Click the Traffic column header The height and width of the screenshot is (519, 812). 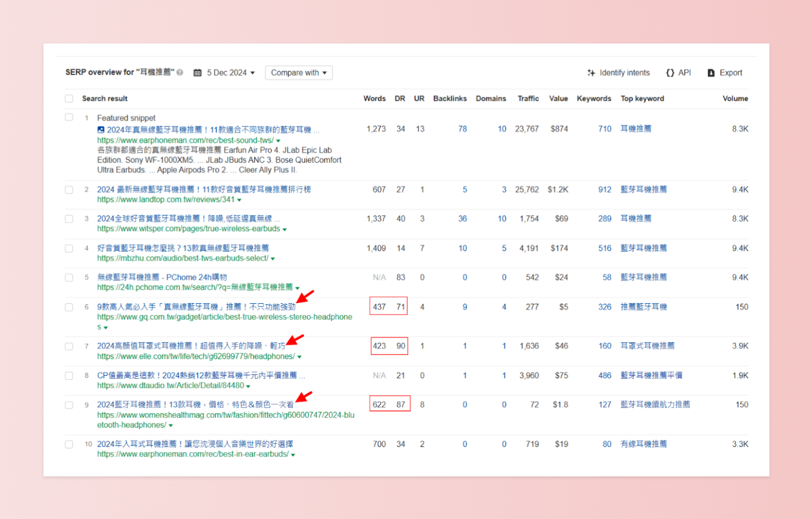528,98
